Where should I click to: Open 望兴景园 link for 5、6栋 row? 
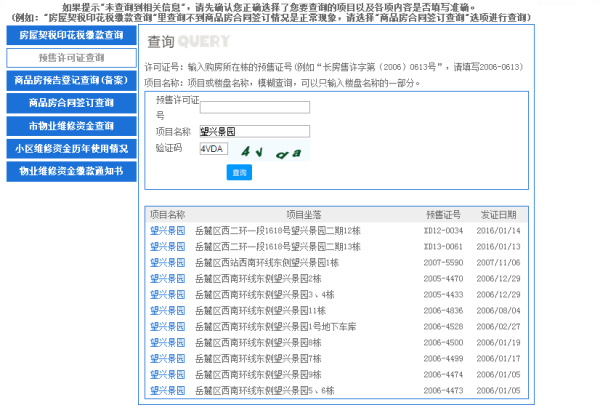pyautogui.click(x=167, y=390)
